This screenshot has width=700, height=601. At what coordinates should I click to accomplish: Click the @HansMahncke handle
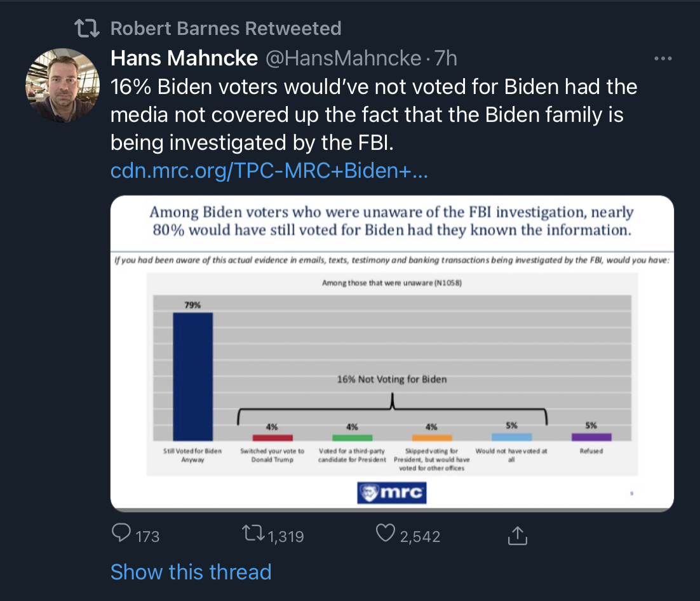pos(343,58)
